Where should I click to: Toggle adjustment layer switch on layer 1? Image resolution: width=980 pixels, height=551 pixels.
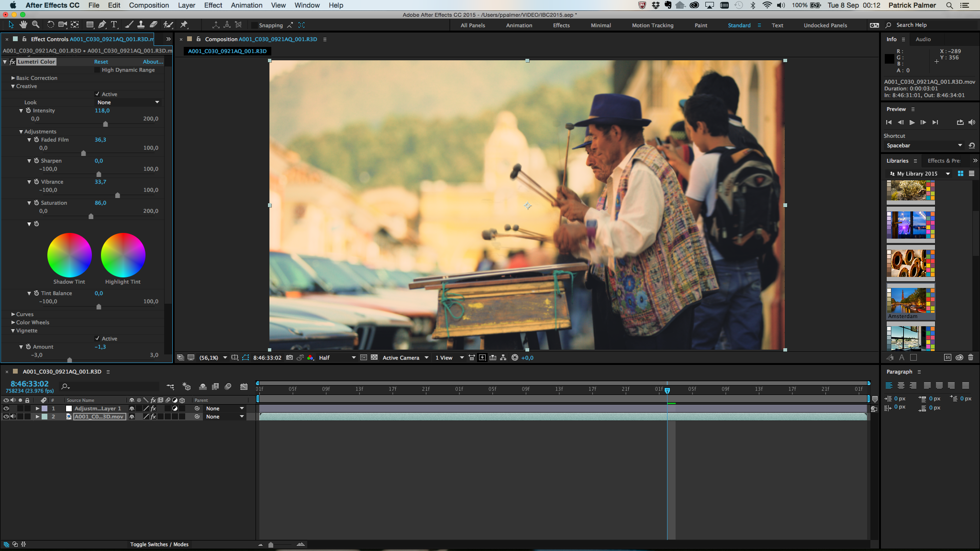(175, 408)
